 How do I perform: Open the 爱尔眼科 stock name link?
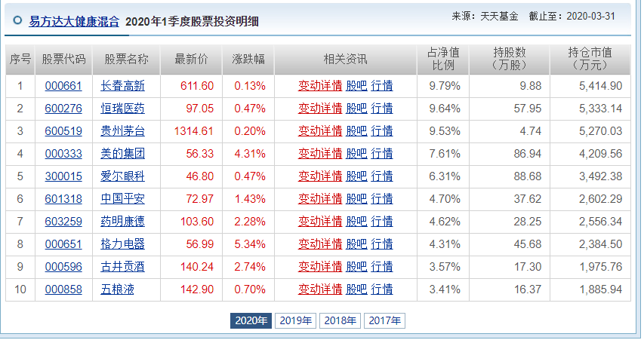coord(122,176)
